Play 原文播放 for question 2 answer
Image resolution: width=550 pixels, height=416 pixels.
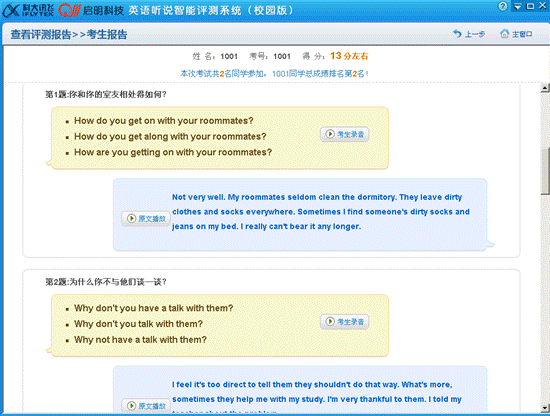click(x=146, y=406)
